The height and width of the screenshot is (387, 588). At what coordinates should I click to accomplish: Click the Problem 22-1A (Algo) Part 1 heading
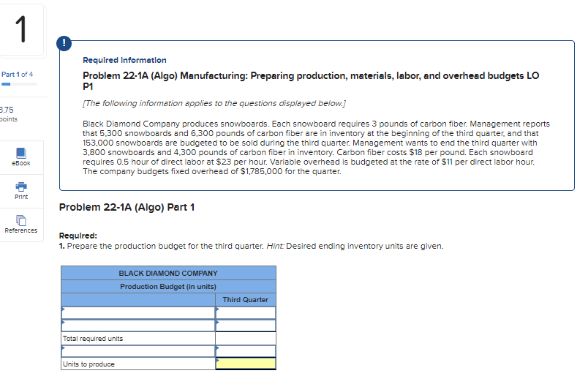click(127, 207)
